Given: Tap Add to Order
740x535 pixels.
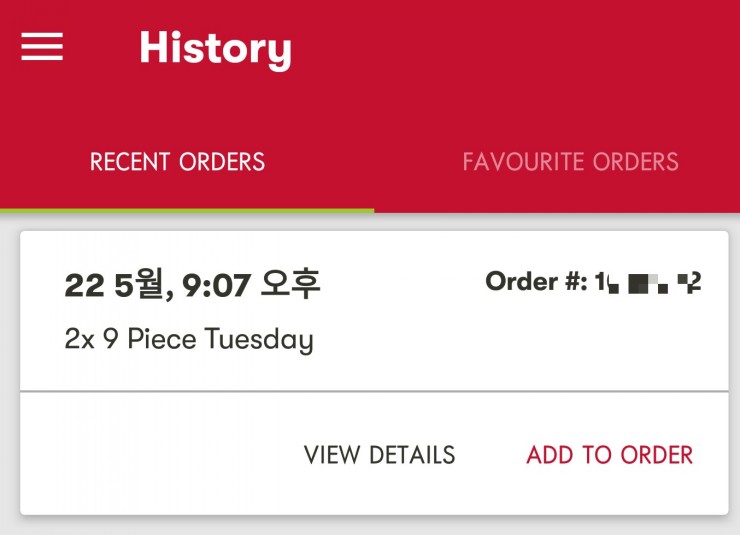Looking at the screenshot, I should pos(609,455).
